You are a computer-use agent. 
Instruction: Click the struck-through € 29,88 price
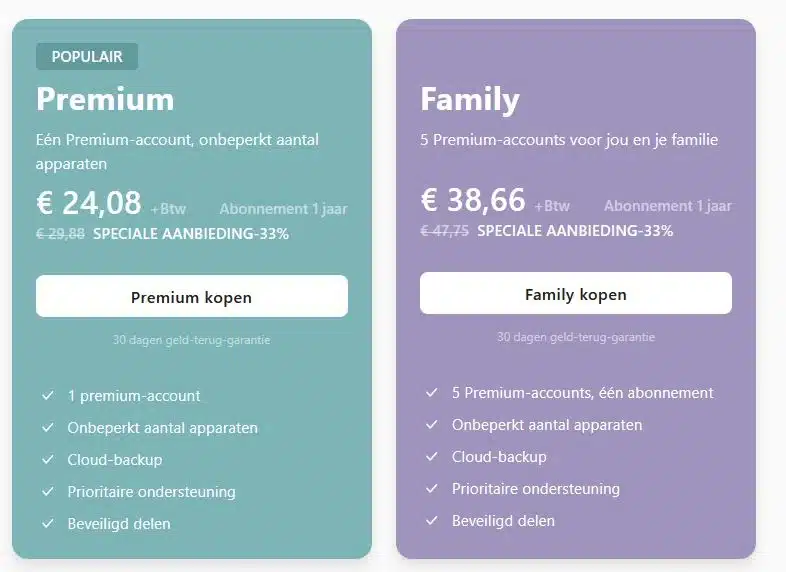pos(60,234)
